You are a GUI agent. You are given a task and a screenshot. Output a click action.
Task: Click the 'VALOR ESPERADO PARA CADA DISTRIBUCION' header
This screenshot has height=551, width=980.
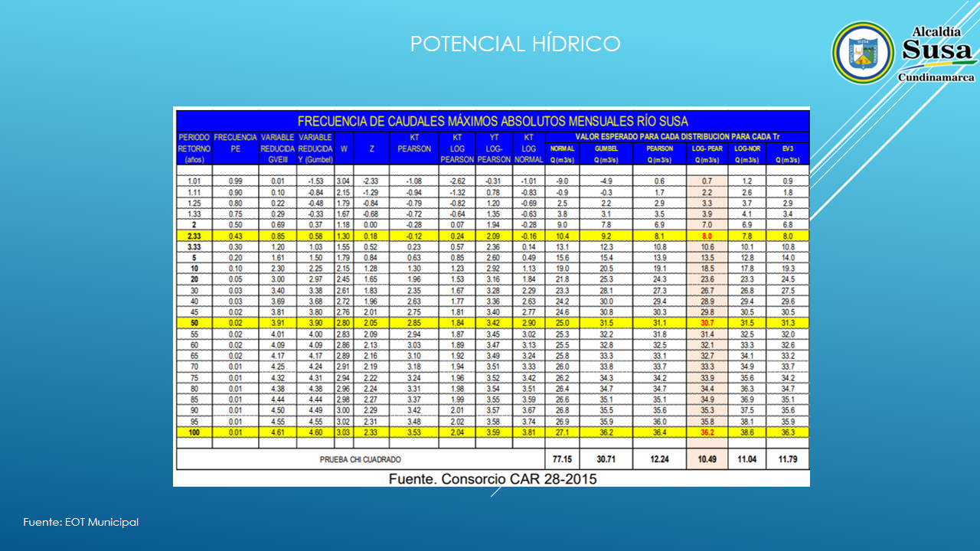click(x=676, y=137)
